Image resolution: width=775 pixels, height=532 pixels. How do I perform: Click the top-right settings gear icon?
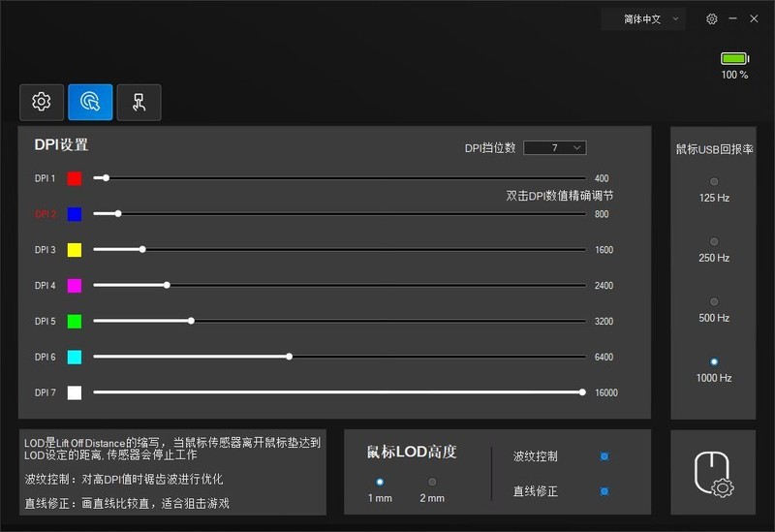[x=712, y=18]
